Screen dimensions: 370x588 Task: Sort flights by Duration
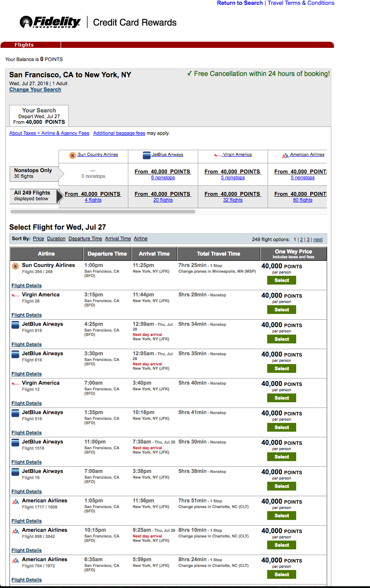56,239
